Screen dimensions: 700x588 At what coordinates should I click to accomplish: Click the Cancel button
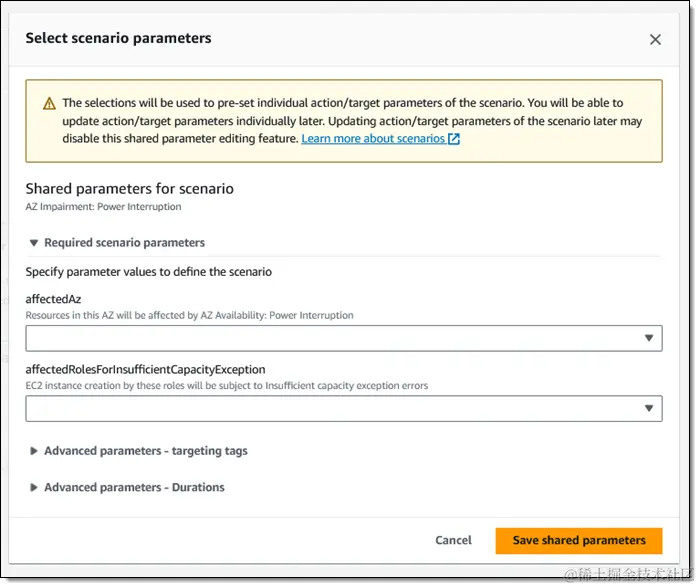coord(453,540)
